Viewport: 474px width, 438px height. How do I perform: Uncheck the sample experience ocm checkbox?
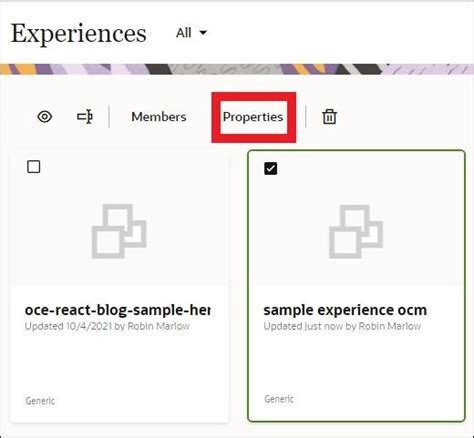[270, 168]
